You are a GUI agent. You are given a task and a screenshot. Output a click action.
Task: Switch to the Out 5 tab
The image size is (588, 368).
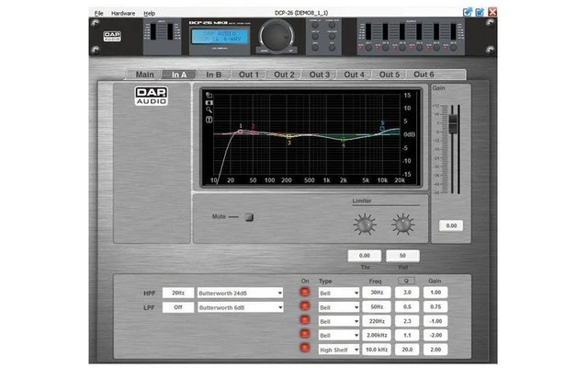click(x=390, y=75)
